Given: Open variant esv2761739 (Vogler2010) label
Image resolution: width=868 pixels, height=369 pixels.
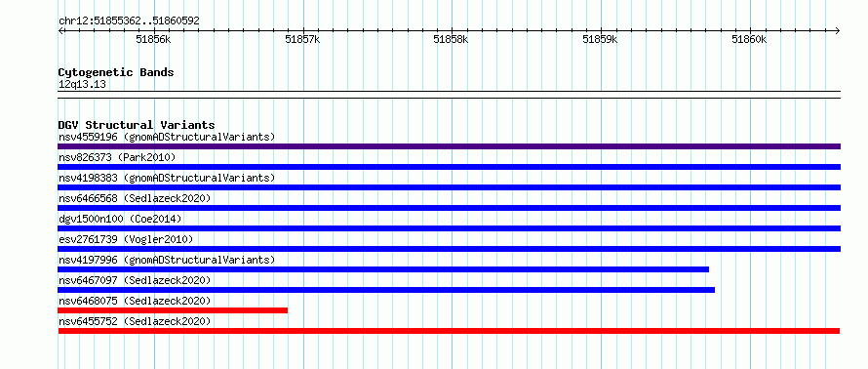Looking at the screenshot, I should 126,239.
